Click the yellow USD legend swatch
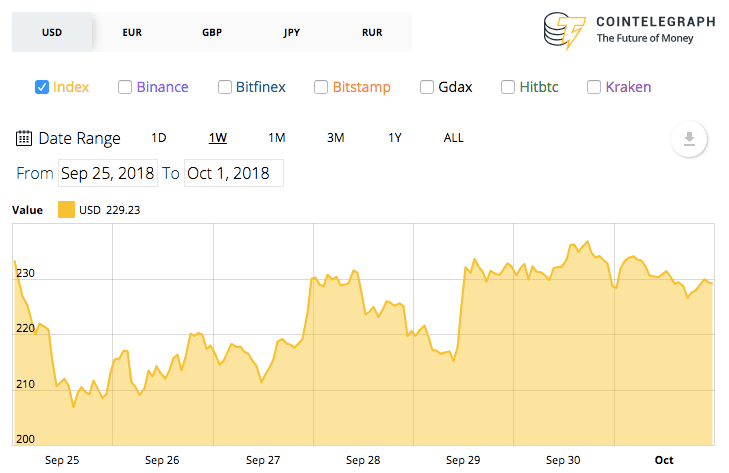 click(x=66, y=210)
